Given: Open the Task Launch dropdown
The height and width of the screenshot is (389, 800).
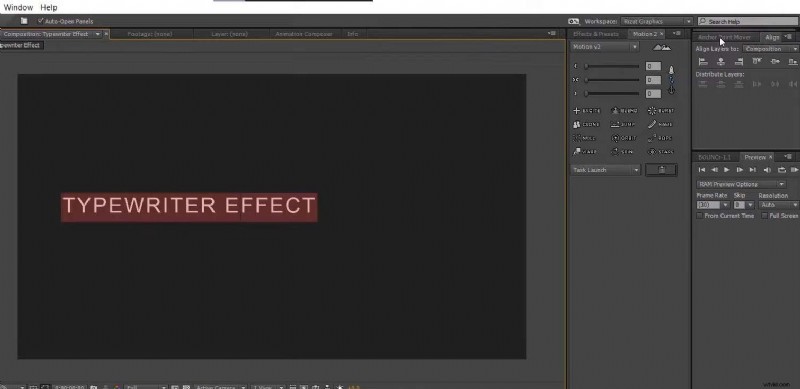Looking at the screenshot, I should pos(606,170).
